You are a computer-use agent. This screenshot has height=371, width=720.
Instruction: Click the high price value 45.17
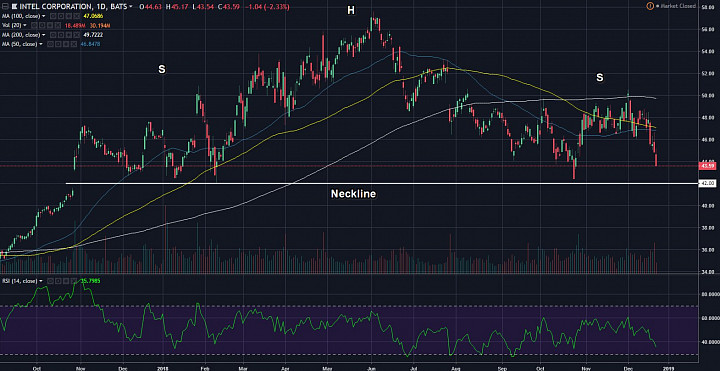[x=180, y=6]
